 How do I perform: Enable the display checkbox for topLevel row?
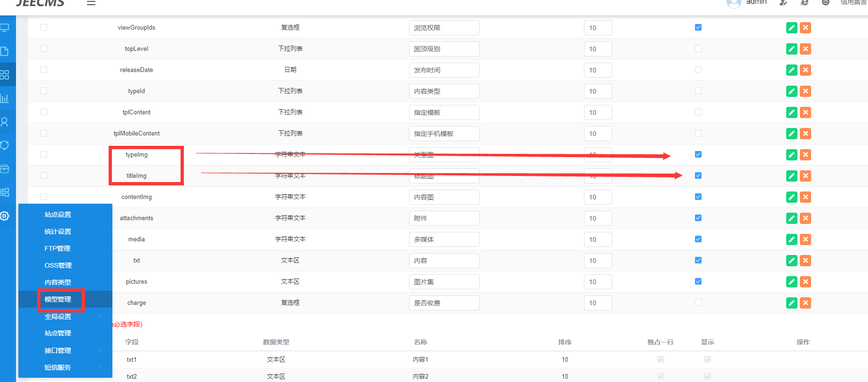[698, 48]
